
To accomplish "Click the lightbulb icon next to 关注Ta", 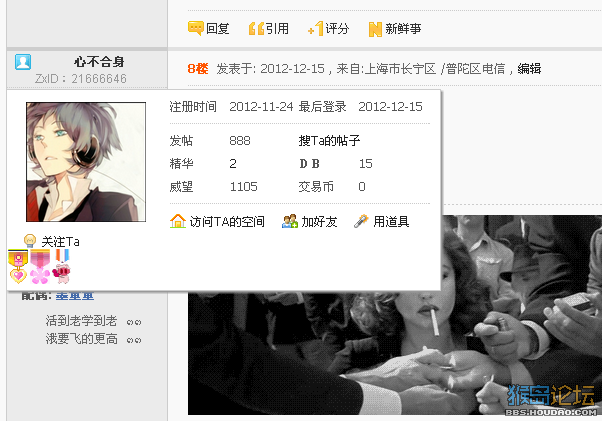I will (30, 241).
